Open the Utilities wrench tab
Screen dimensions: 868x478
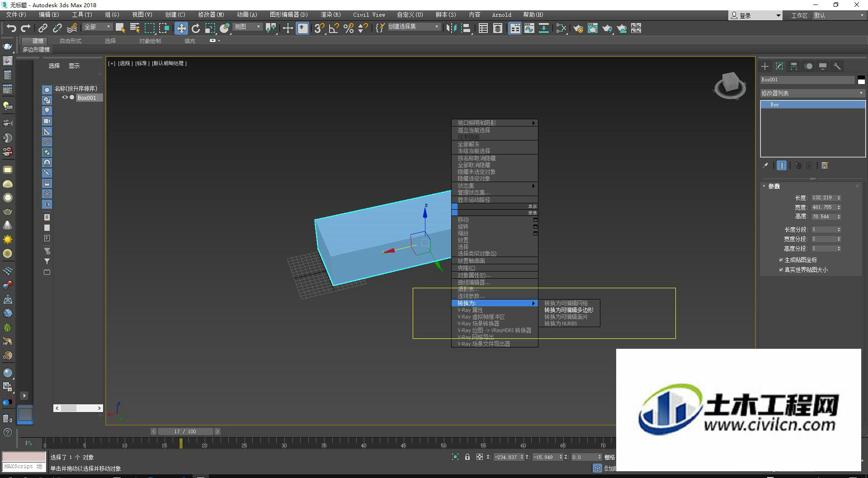(837, 66)
